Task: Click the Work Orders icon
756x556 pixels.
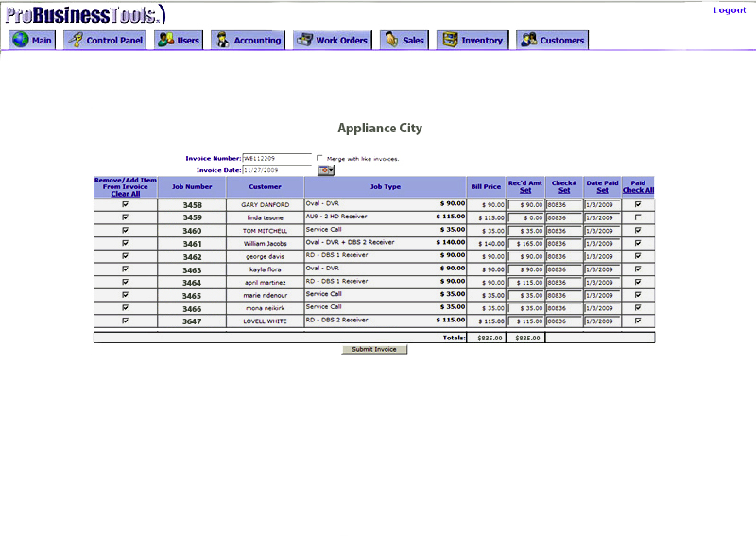Action: pyautogui.click(x=304, y=40)
